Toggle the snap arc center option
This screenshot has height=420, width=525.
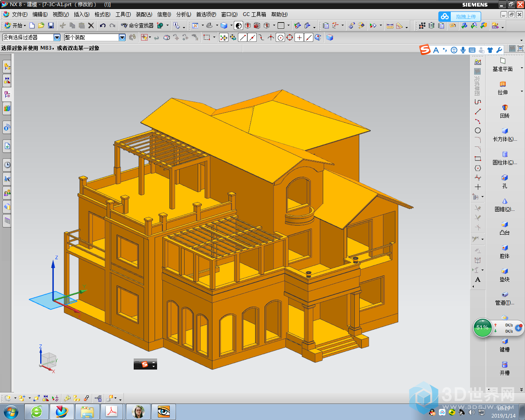[x=280, y=37]
